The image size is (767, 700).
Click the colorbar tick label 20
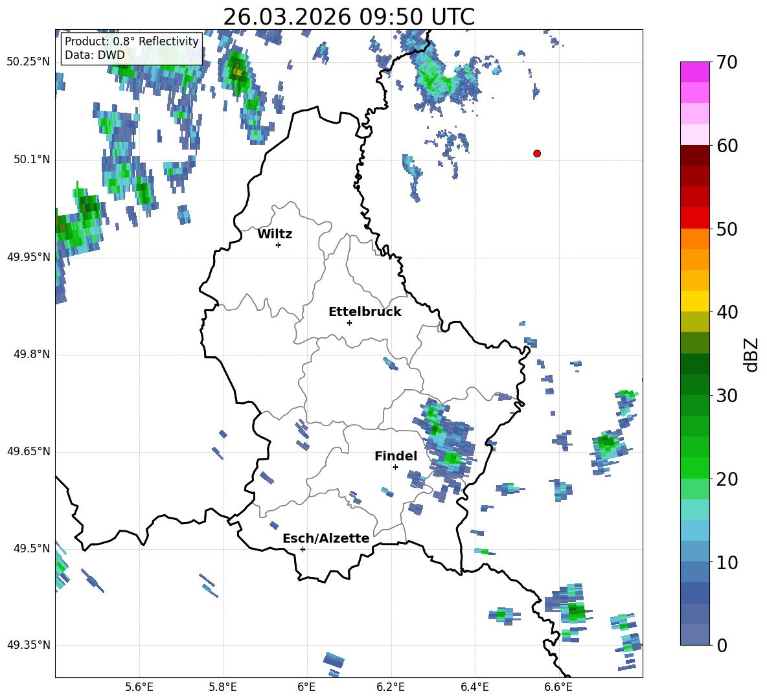point(727,479)
